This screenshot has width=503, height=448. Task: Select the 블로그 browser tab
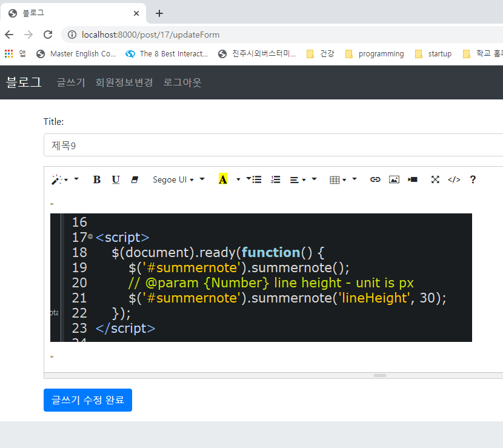(73, 13)
